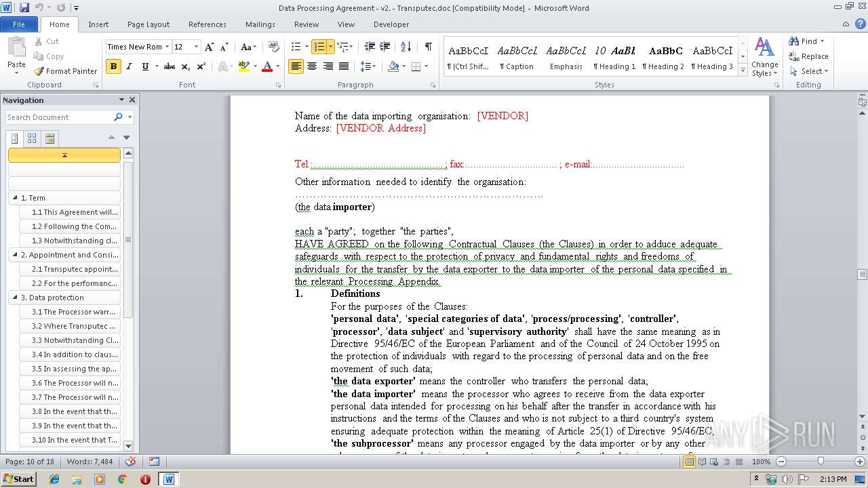868x488 pixels.
Task: Browse pages in Navigation pane
Action: pyautogui.click(x=32, y=138)
